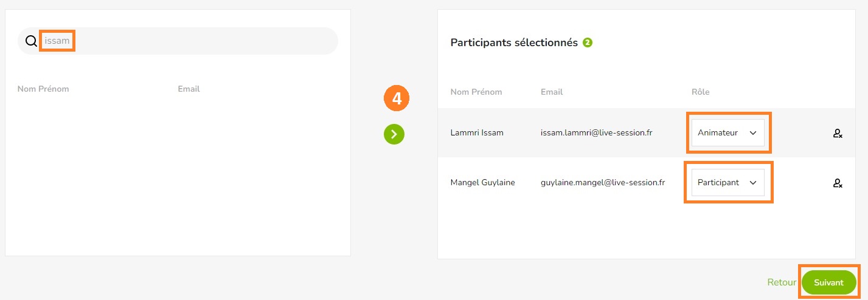Open the Animateur role dropdown
The width and height of the screenshot is (868, 300).
[x=727, y=132]
